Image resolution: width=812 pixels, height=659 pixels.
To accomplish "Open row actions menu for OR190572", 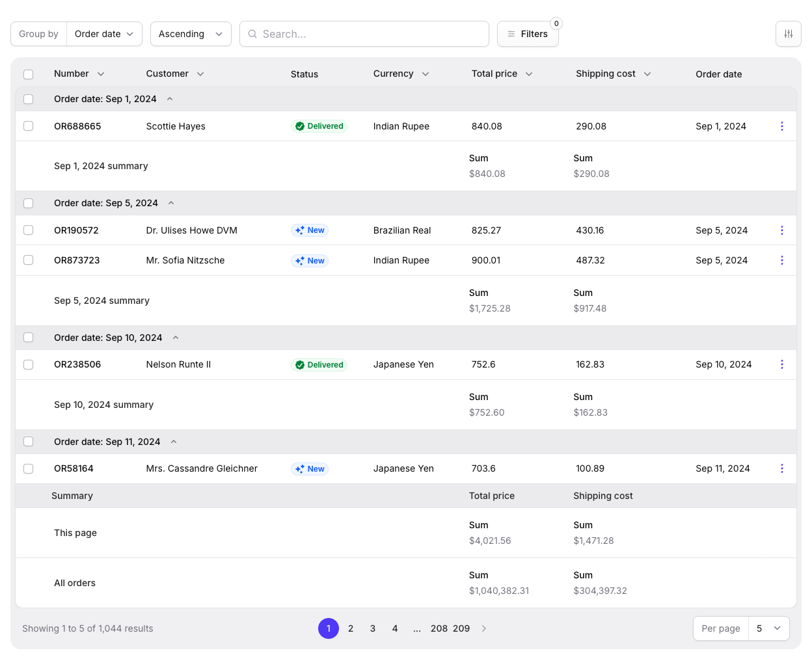I will pos(781,230).
